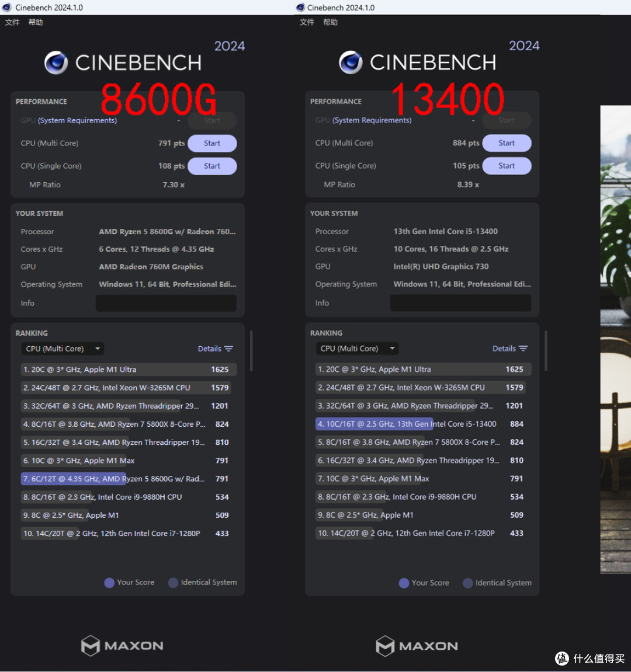
Task: Select Threadripper 810 row in left ranking
Action: [x=129, y=443]
